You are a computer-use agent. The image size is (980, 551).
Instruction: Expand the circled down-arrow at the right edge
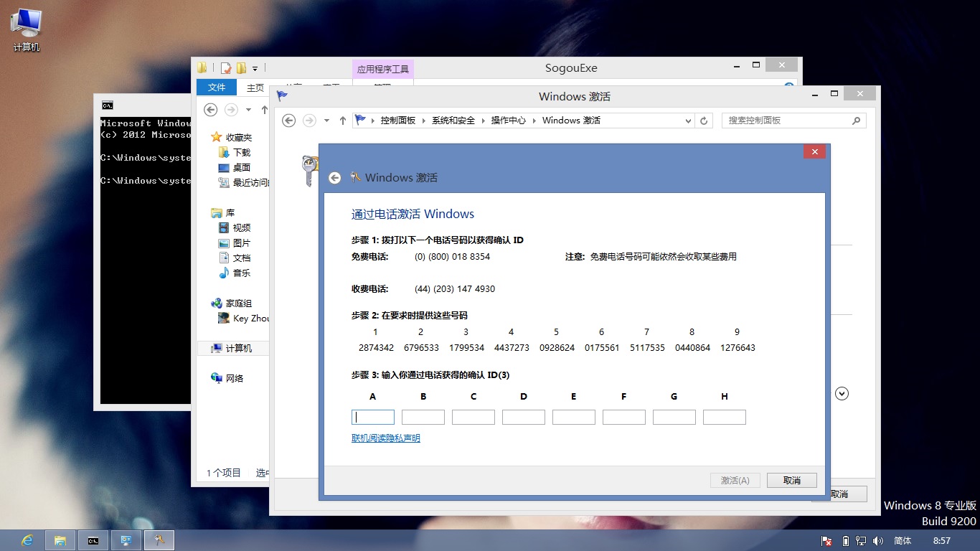coord(842,393)
